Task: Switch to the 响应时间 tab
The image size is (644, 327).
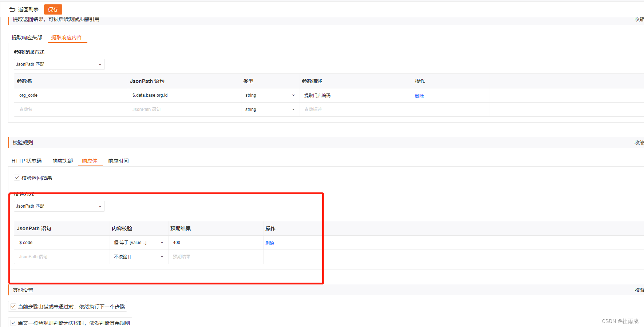Action: tap(118, 161)
